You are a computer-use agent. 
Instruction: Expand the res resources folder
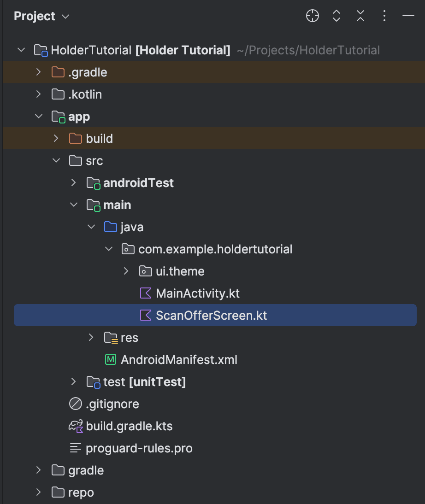(91, 338)
